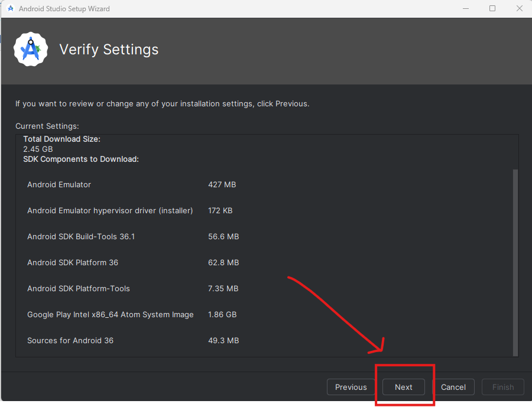532x407 pixels.
Task: Click the 2.45 GB total download size
Action: pos(38,149)
